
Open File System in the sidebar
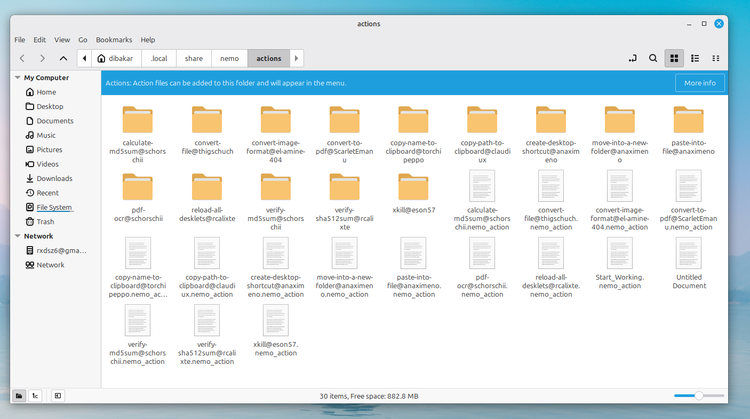tap(54, 207)
